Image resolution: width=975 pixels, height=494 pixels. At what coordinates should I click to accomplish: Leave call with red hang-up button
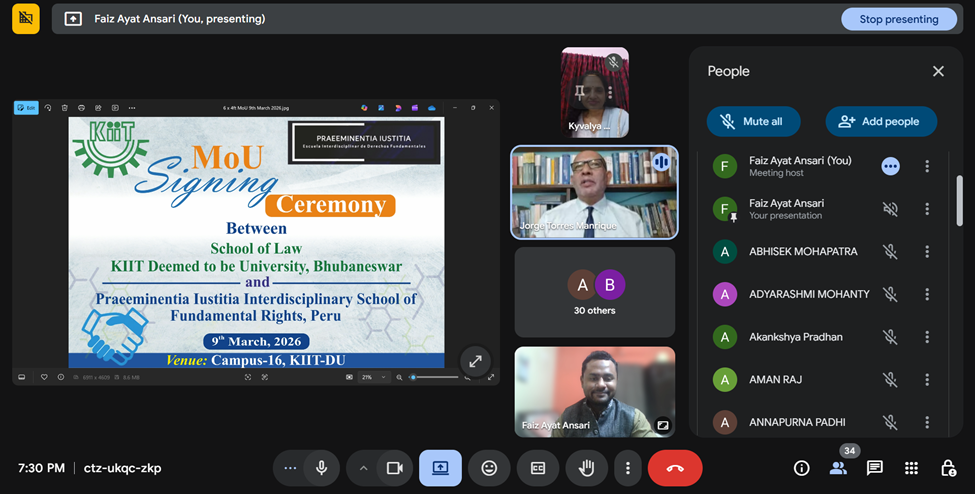pyautogui.click(x=675, y=468)
